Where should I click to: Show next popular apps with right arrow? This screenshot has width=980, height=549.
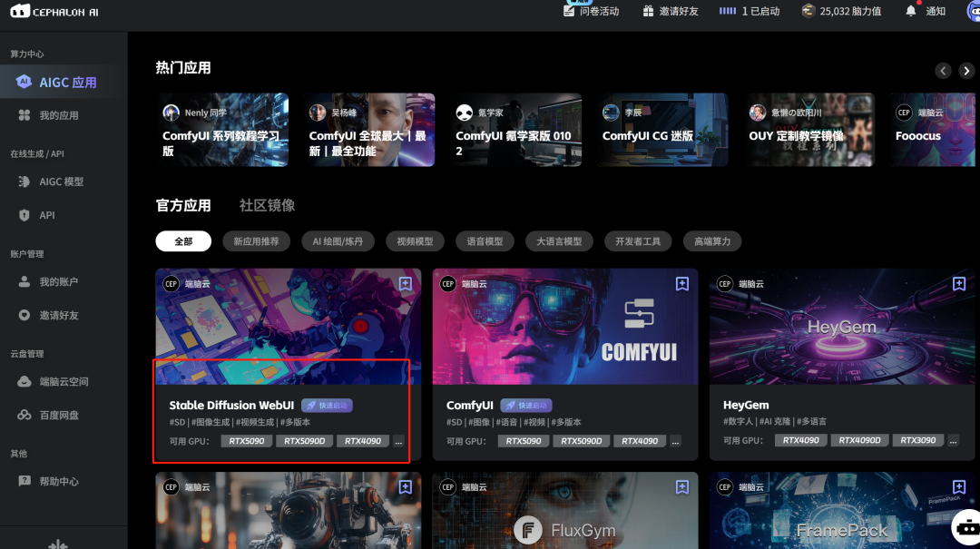[x=966, y=71]
